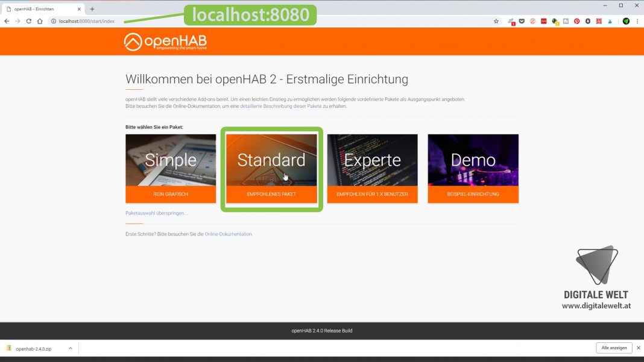This screenshot has height=362, width=644.
Task: Visit the Online-Dokumentation link
Action: 228,234
